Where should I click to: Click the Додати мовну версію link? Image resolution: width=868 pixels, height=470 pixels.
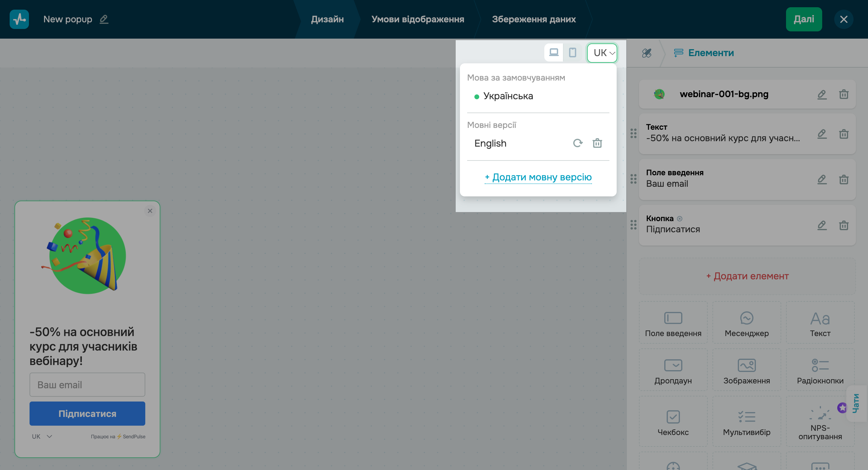pyautogui.click(x=538, y=177)
